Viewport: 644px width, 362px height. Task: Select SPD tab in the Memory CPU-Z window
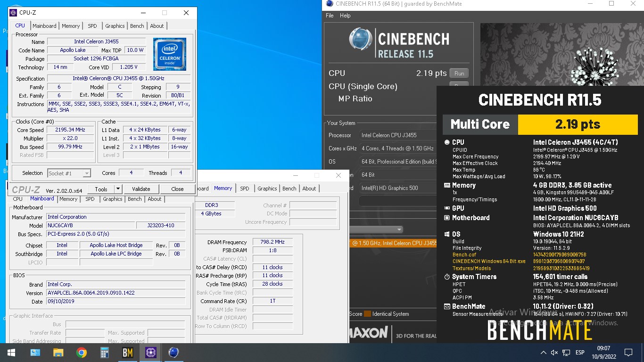click(x=245, y=189)
